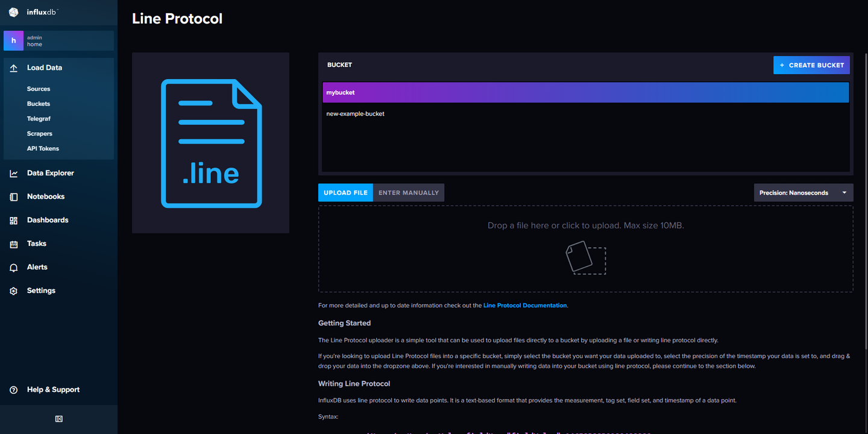Click the Notebooks book icon
The height and width of the screenshot is (434, 868).
(13, 197)
